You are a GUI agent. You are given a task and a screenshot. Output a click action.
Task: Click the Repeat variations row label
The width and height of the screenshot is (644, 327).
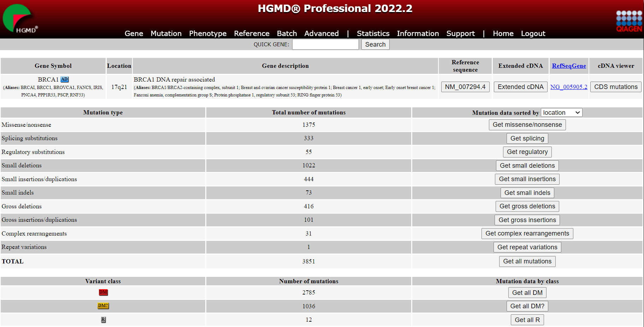(x=24, y=247)
